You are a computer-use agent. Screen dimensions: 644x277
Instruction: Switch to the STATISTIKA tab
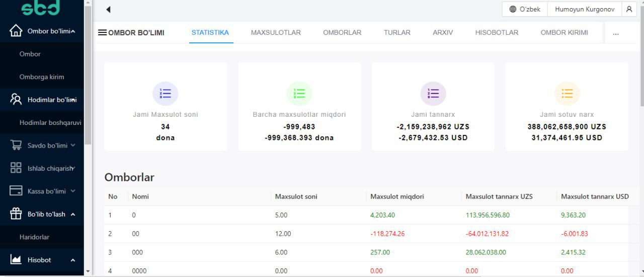(210, 32)
